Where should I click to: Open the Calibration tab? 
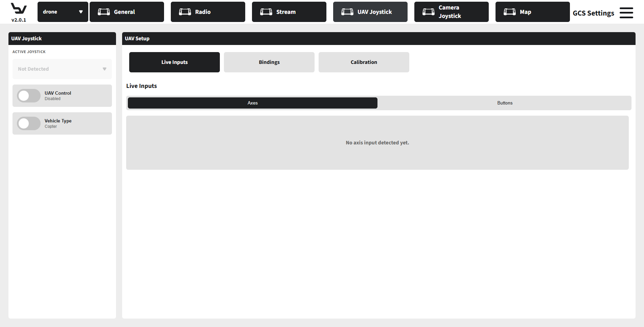point(364,62)
